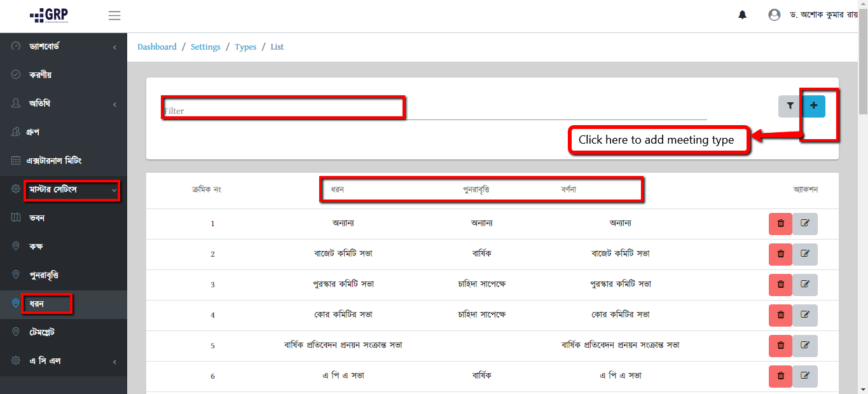Click the মাস্টার সেটিংস gear icon
This screenshot has width=868, height=394.
(x=16, y=189)
